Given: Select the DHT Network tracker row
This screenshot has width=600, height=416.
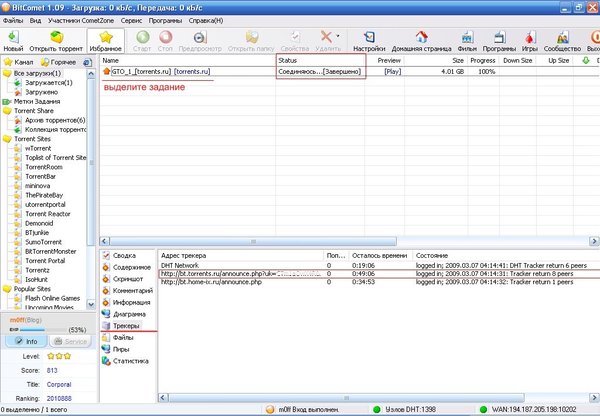Looking at the screenshot, I should tap(379, 265).
